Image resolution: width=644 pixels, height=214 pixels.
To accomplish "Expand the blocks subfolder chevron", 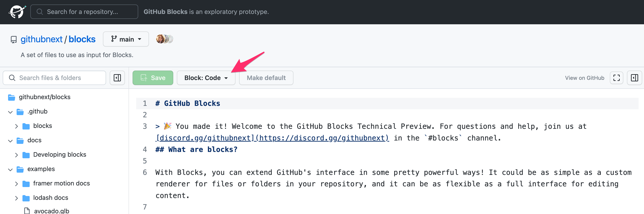I will click(x=16, y=126).
